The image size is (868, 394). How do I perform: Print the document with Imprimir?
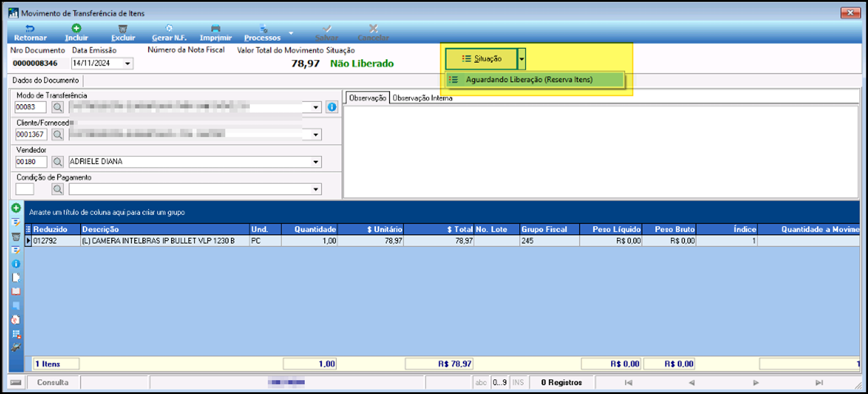coord(216,33)
